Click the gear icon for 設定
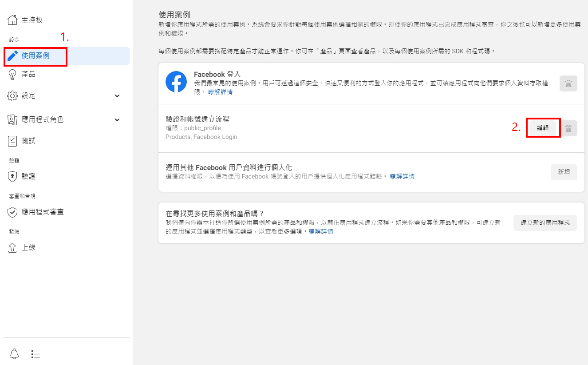Viewport: 588px width, 365px height. point(13,95)
